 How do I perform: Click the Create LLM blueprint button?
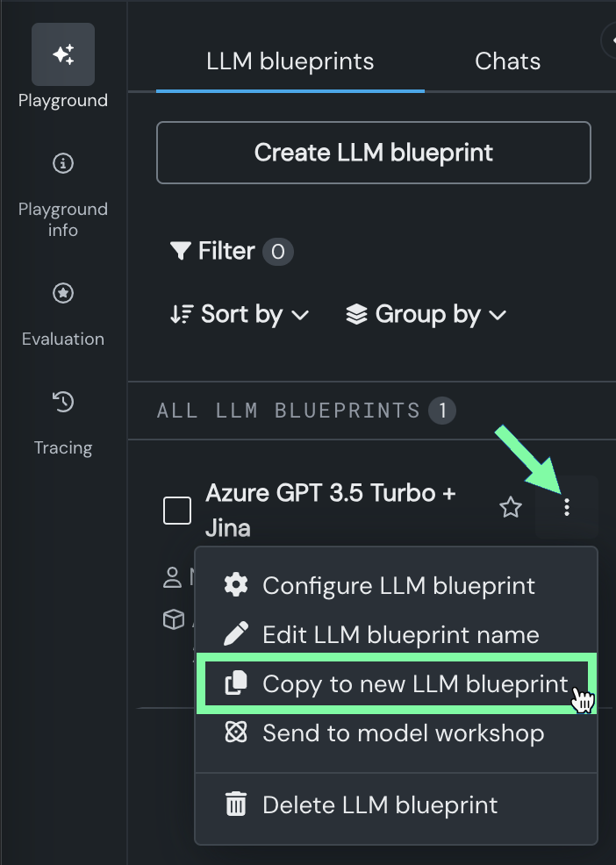374,153
